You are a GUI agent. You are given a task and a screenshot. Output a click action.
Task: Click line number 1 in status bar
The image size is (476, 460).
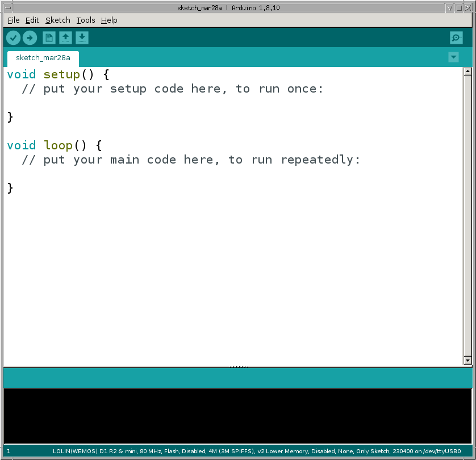(9, 451)
